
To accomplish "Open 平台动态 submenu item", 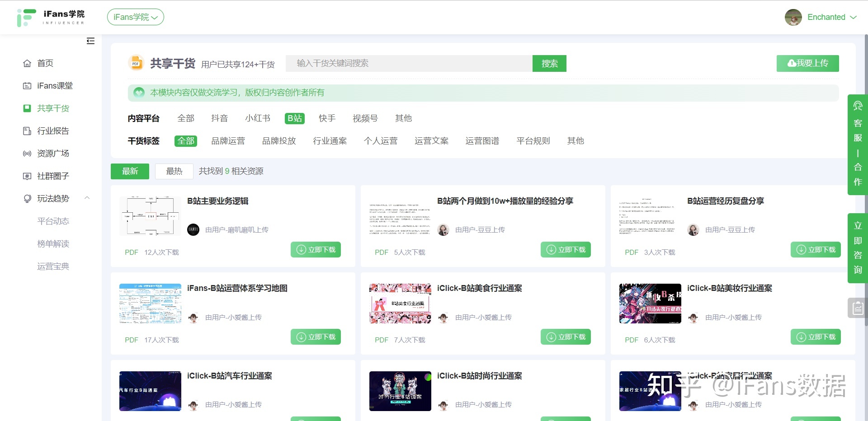I will pos(53,221).
